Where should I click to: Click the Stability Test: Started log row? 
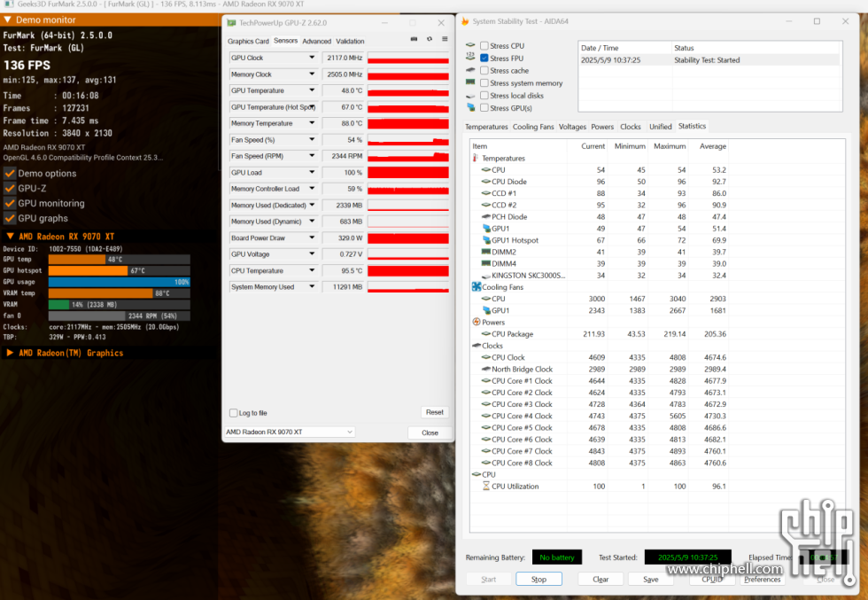click(x=709, y=60)
